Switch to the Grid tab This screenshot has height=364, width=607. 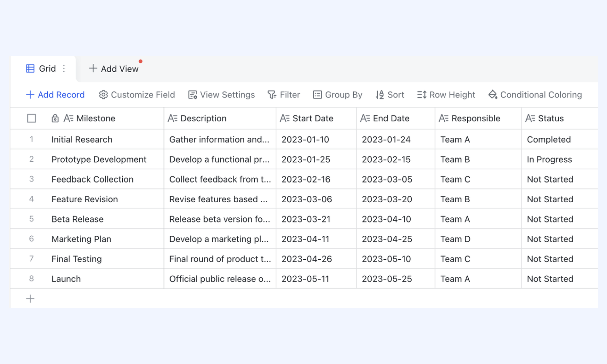[x=43, y=69]
